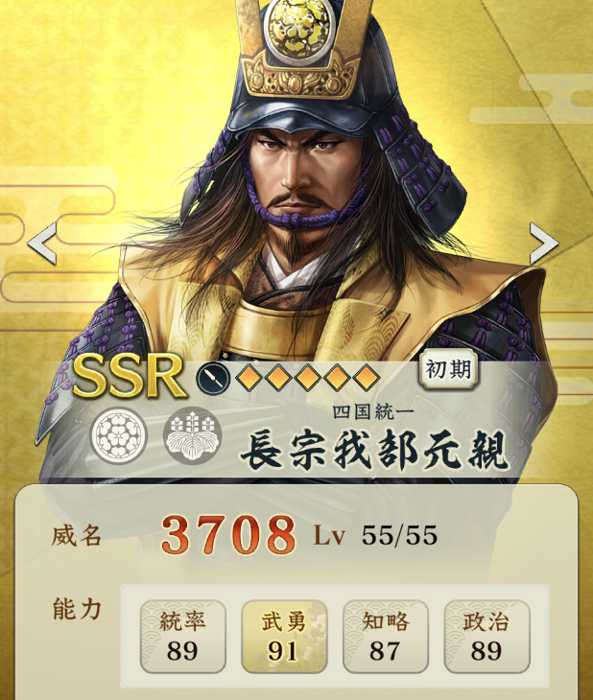Tap the first orange rarity diamond
The height and width of the screenshot is (700, 593).
249,378
